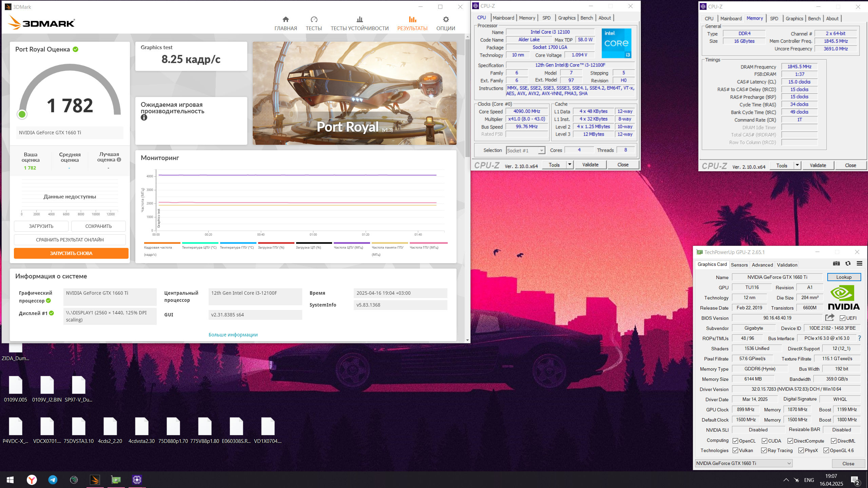Click Lookup button in GPU-Z
The width and height of the screenshot is (868, 488).
pos(844,277)
